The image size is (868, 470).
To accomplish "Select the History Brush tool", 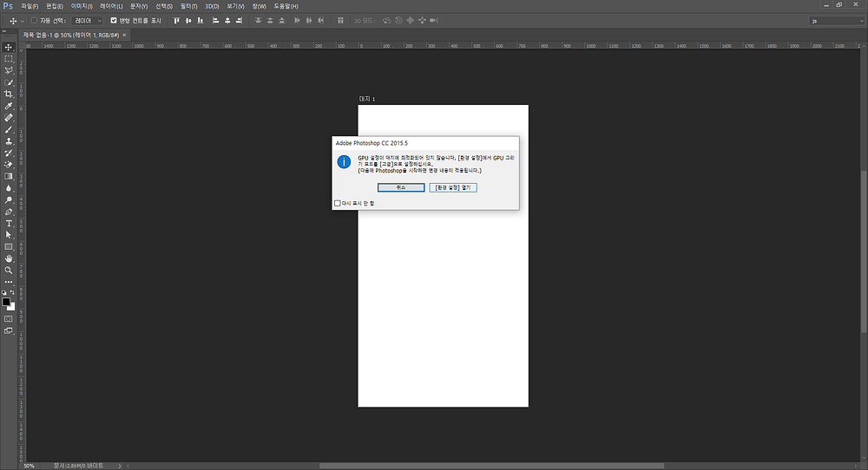I will (9, 153).
